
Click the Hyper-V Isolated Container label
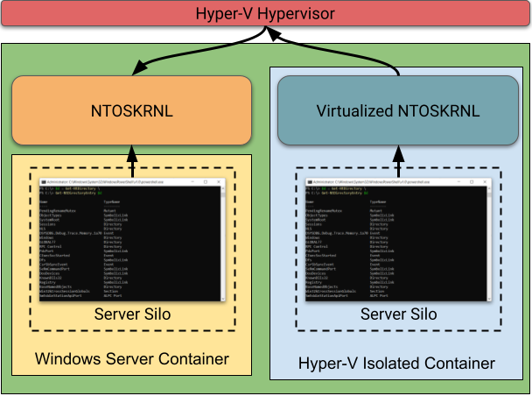(x=396, y=364)
